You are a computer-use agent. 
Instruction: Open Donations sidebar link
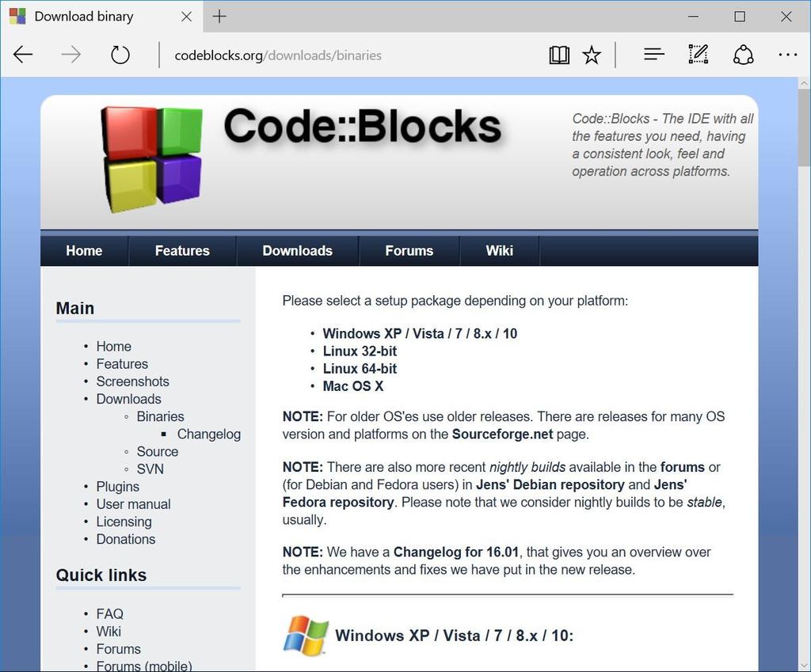click(126, 539)
